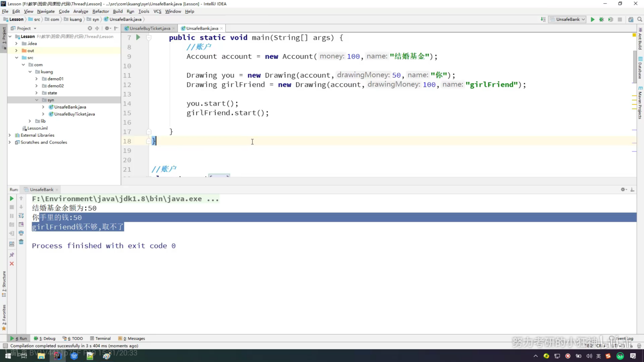The image size is (644, 362).
Task: Open the Build menu
Action: pos(118,11)
